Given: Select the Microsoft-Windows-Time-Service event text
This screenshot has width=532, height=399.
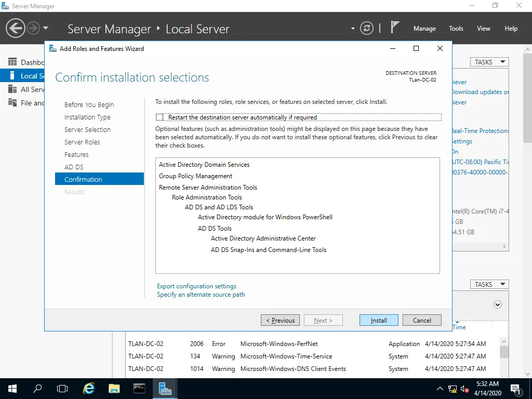Looking at the screenshot, I should (x=286, y=356).
